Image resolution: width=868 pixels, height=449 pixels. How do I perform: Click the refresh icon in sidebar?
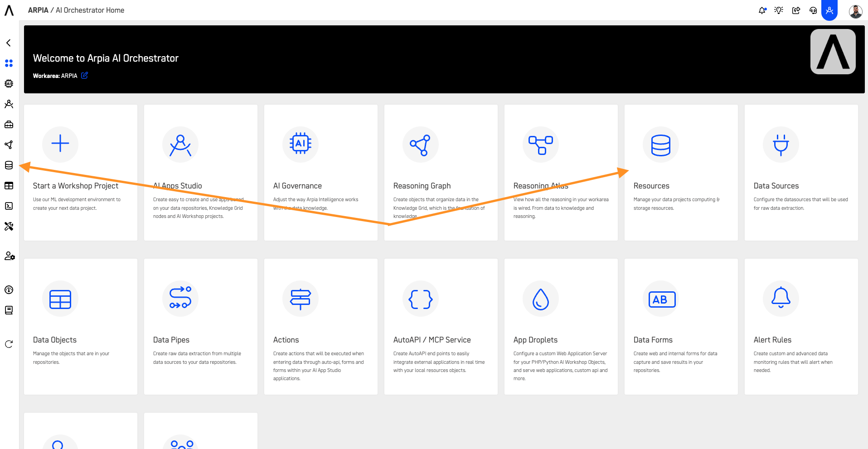point(9,344)
